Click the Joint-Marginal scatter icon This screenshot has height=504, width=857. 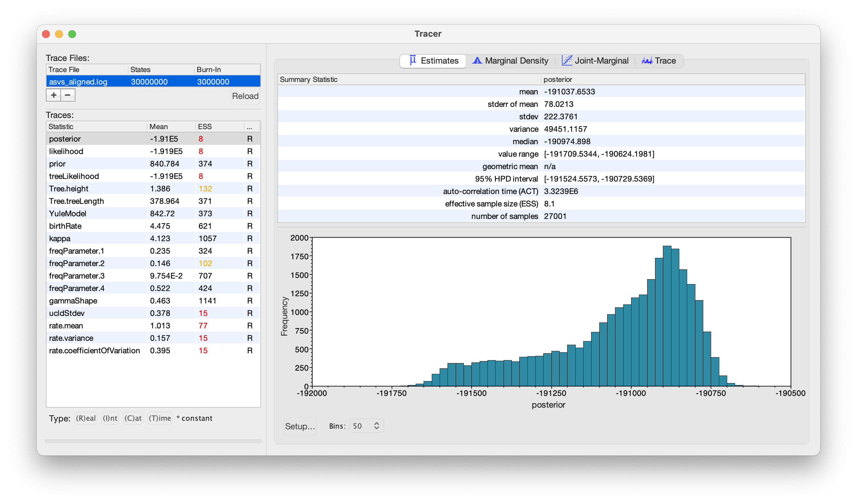click(x=567, y=61)
